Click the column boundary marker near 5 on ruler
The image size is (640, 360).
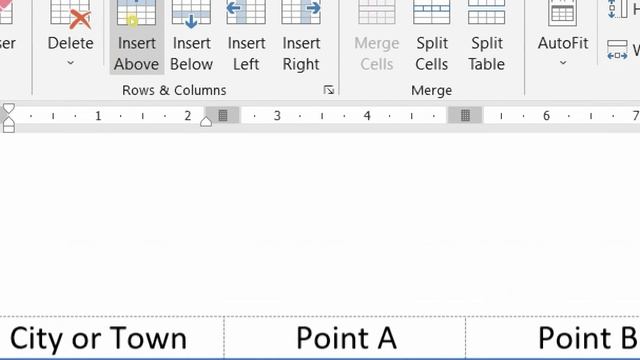465,116
